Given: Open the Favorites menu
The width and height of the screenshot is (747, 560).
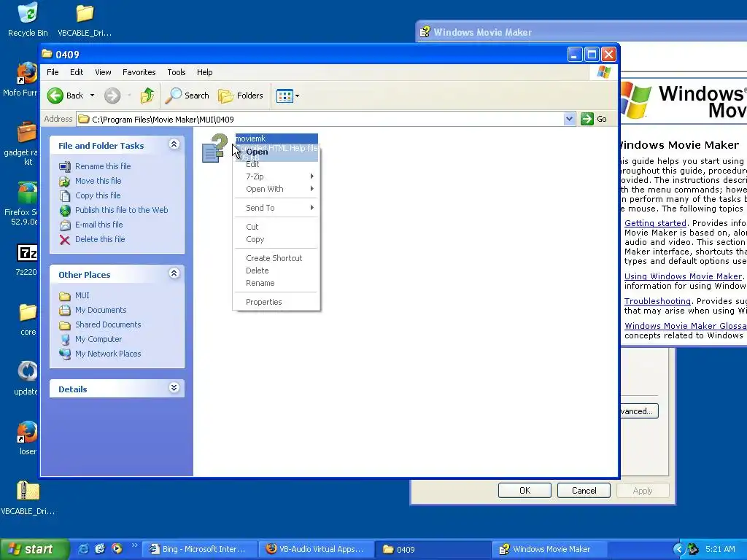Looking at the screenshot, I should pyautogui.click(x=139, y=72).
